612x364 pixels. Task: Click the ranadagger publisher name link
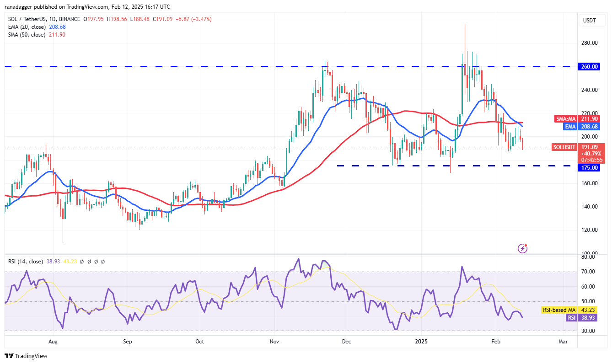[18, 6]
